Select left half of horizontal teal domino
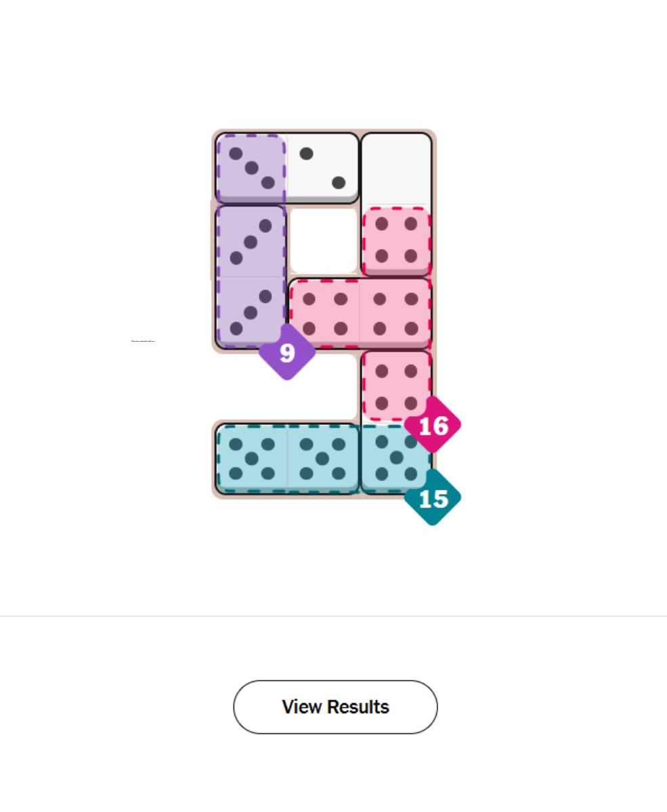667x812 pixels. [252, 458]
